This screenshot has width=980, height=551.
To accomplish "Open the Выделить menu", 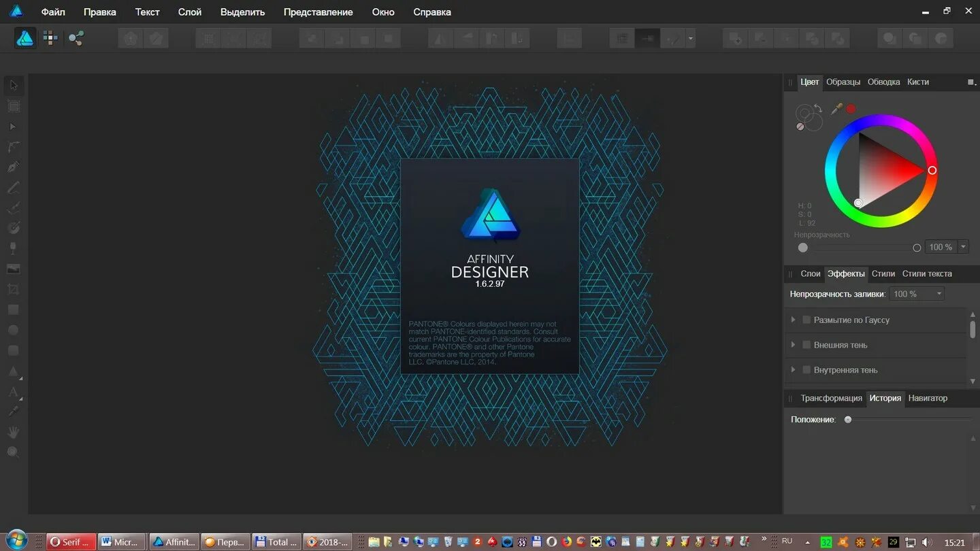I will point(242,12).
